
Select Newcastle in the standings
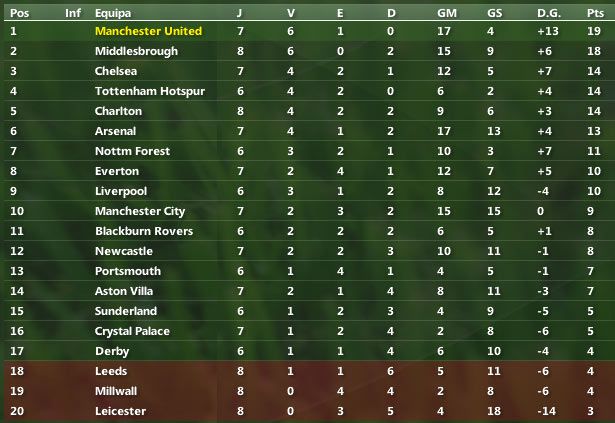[124, 251]
